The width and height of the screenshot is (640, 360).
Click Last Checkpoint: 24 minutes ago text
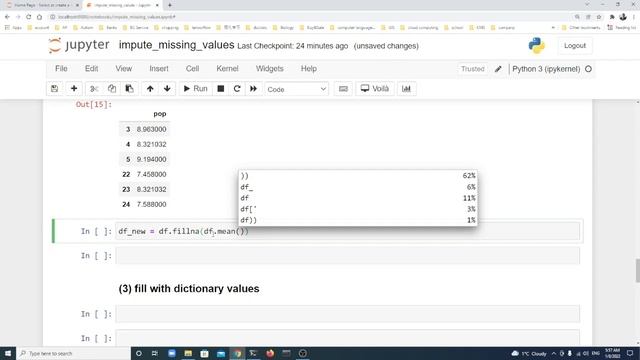[x=293, y=46]
